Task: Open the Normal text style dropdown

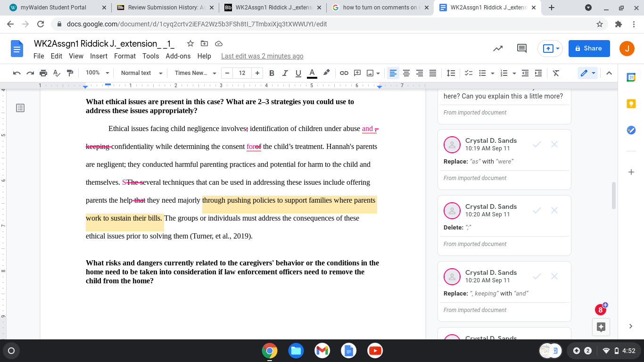Action: (141, 73)
